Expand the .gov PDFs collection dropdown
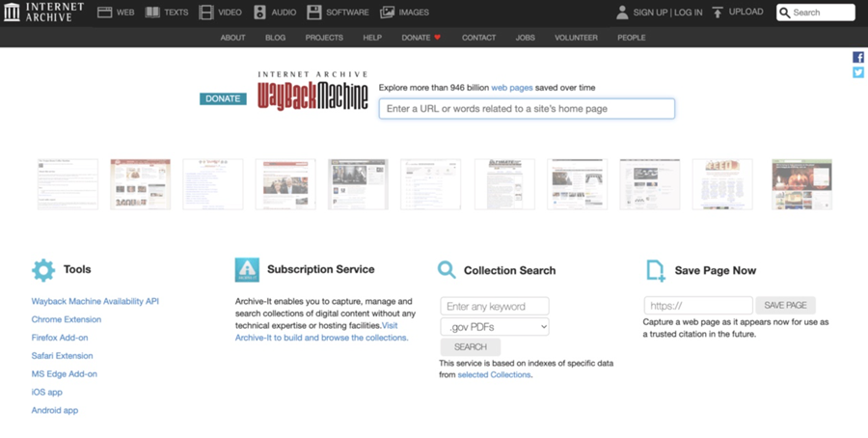The image size is (868, 438). coord(495,327)
